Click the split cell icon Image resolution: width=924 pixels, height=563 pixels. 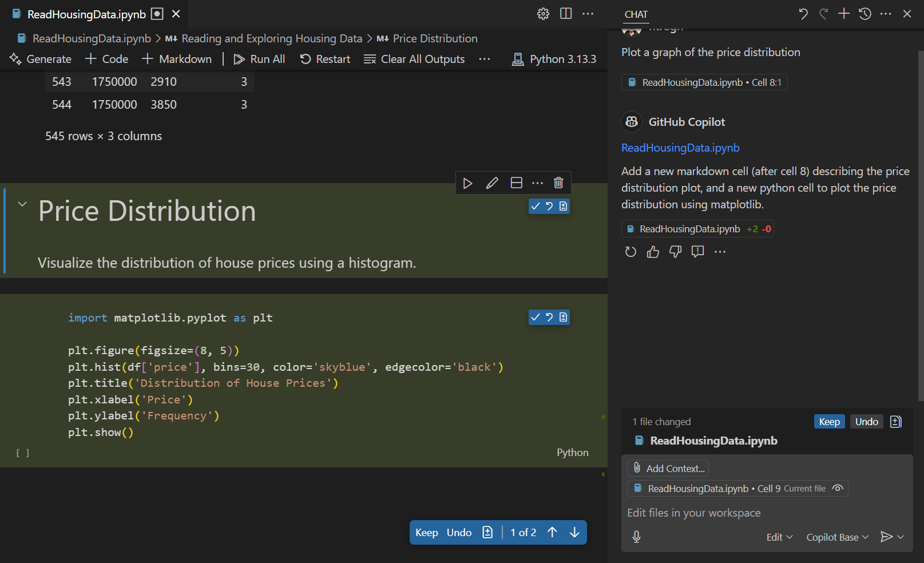516,183
